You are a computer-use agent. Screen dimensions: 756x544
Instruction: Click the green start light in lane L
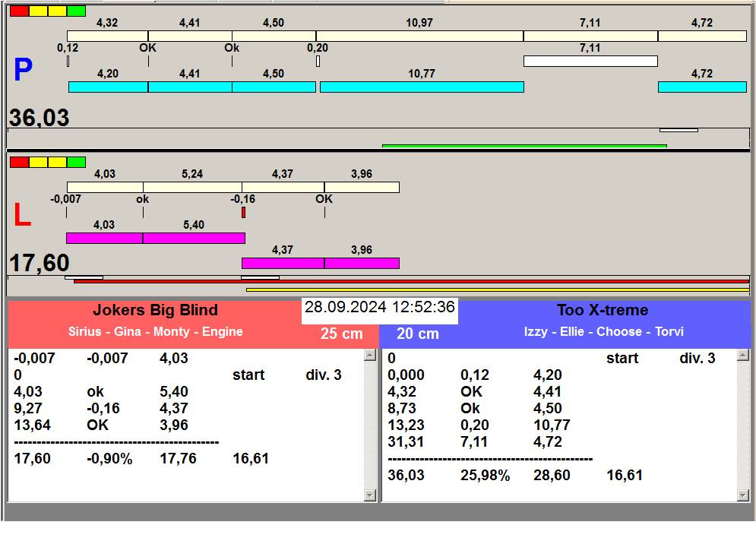pyautogui.click(x=76, y=162)
